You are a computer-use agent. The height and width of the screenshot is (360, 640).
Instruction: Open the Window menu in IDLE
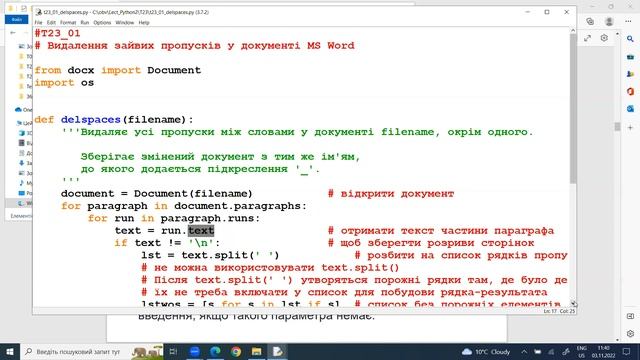click(124, 22)
